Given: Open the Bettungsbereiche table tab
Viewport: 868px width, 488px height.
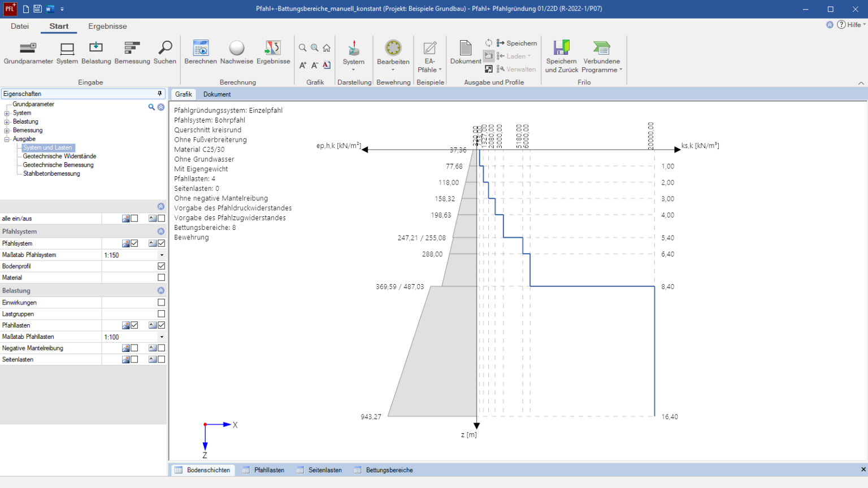Looking at the screenshot, I should click(389, 470).
